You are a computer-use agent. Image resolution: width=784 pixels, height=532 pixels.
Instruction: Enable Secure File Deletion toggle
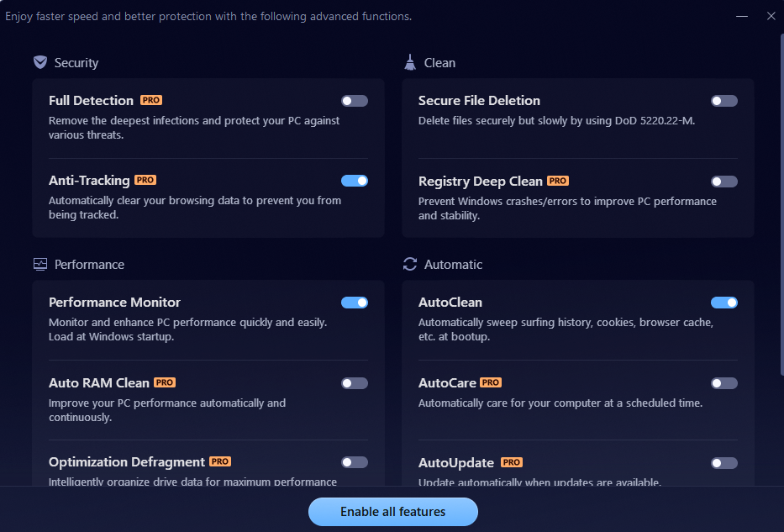coord(724,101)
